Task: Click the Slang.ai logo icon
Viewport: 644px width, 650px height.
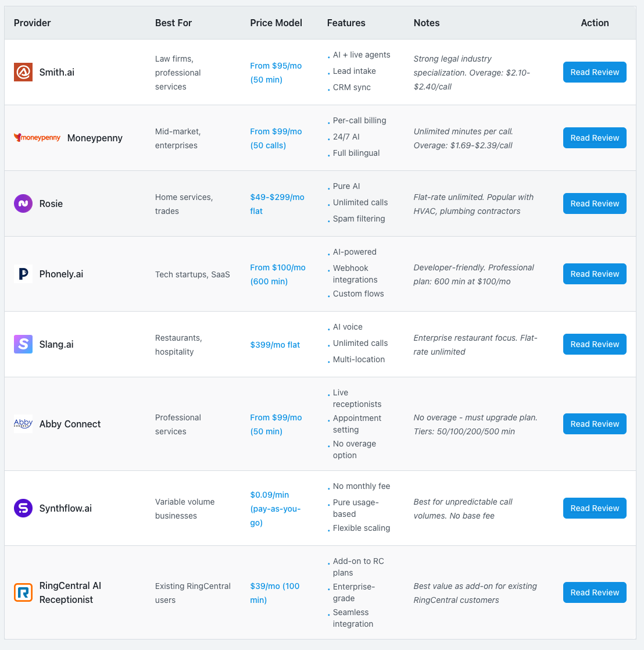Action: point(23,344)
